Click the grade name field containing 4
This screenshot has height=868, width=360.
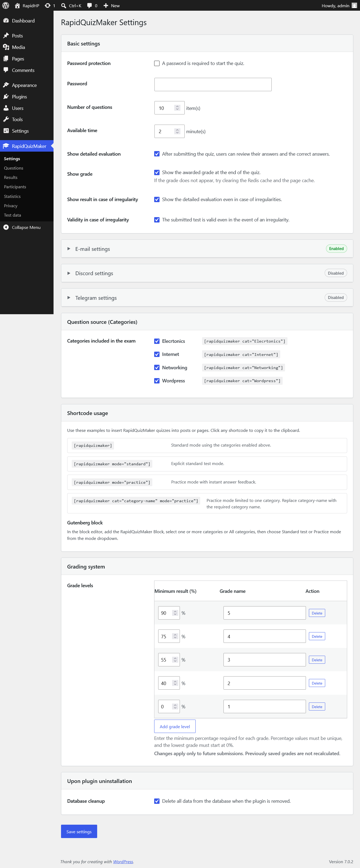(264, 636)
